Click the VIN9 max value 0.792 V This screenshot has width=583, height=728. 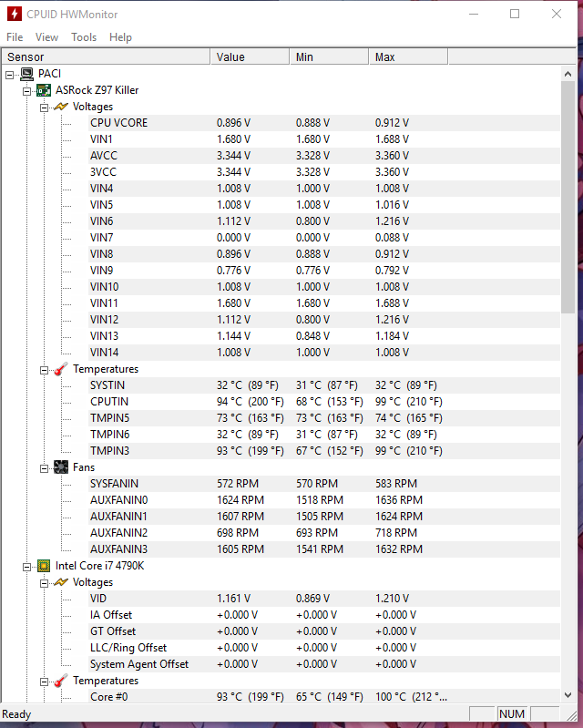click(392, 271)
